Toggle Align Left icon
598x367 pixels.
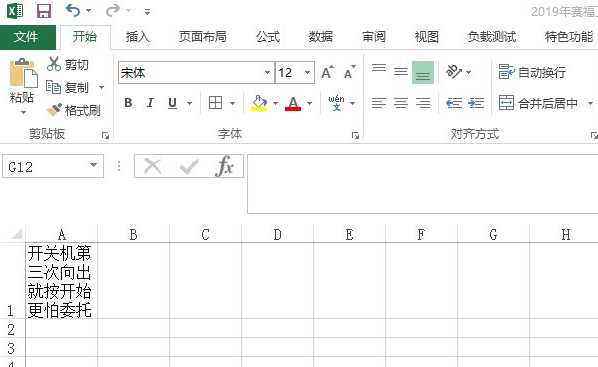point(379,103)
